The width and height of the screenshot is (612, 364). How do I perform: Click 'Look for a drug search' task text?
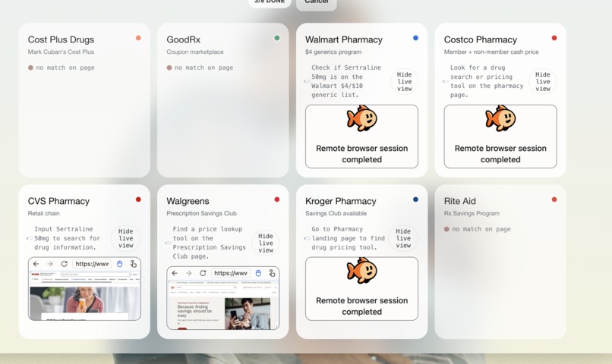[487, 81]
